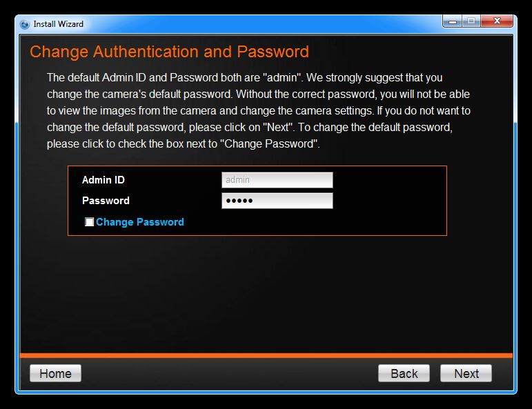Image resolution: width=532 pixels, height=409 pixels.
Task: Maximize the Install Wizard window
Action: pos(471,21)
